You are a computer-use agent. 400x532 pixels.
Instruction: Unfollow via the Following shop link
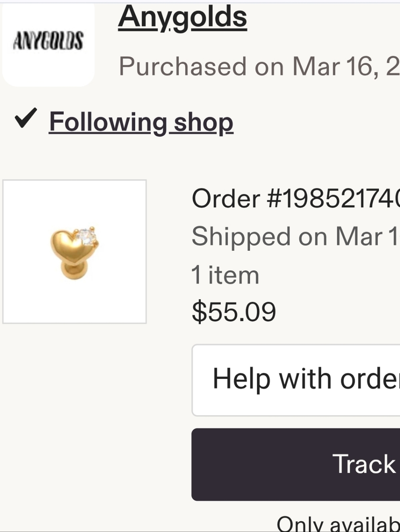coord(141,122)
